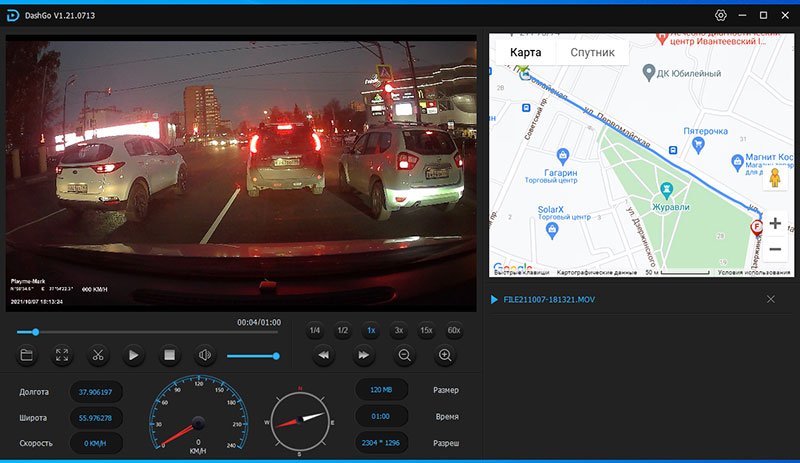Open settings gear in title bar
Screen dimensions: 800x463
[721, 16]
